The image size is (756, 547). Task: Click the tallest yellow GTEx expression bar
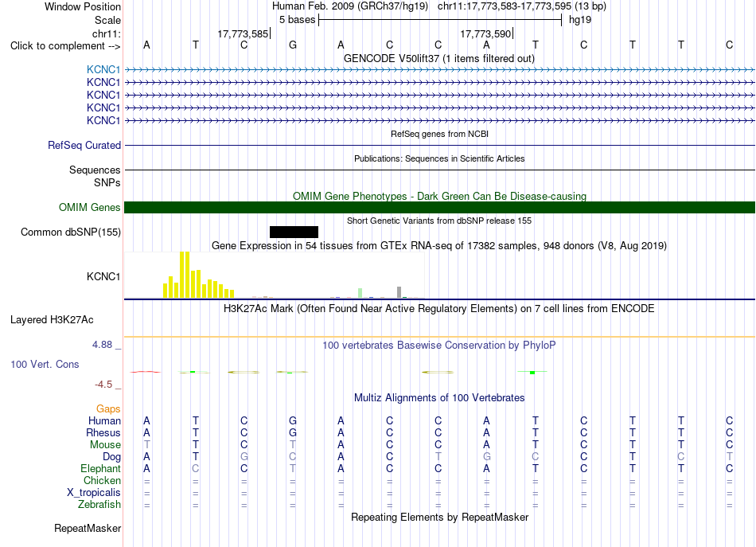coord(181,275)
